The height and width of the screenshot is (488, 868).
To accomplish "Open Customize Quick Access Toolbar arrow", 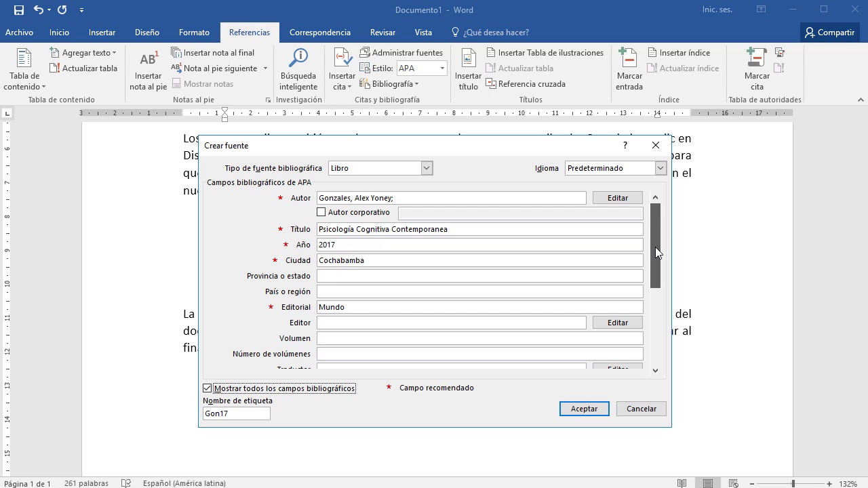I will pos(81,10).
